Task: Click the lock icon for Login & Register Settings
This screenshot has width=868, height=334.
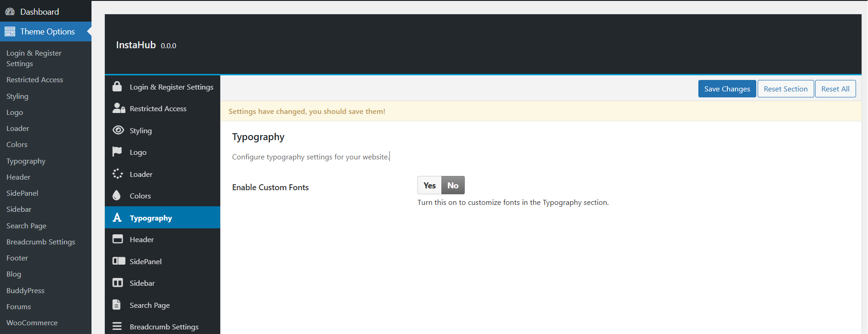Action: [117, 86]
